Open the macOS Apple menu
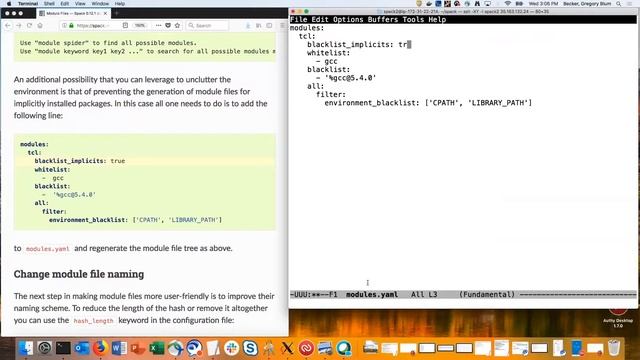This screenshot has width=640, height=360. pyautogui.click(x=9, y=3)
